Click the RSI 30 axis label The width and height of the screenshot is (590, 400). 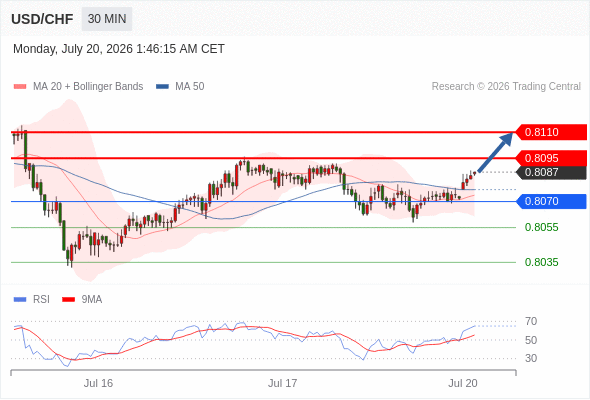tap(531, 358)
